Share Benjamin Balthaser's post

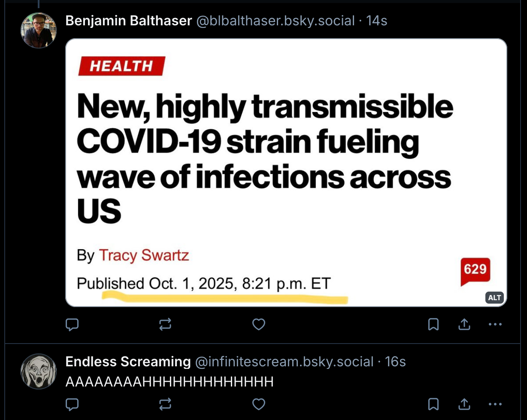pos(464,325)
